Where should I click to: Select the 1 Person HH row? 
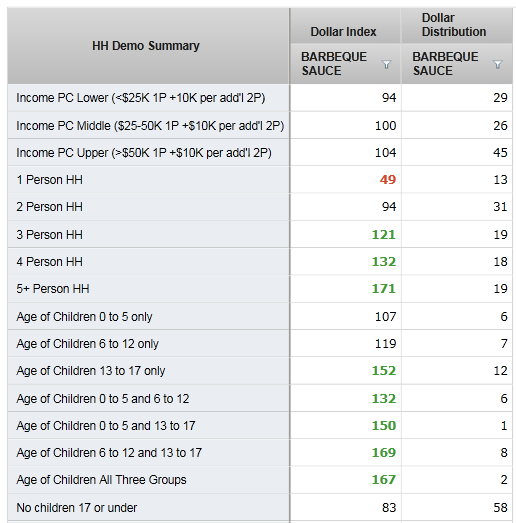click(x=260, y=180)
